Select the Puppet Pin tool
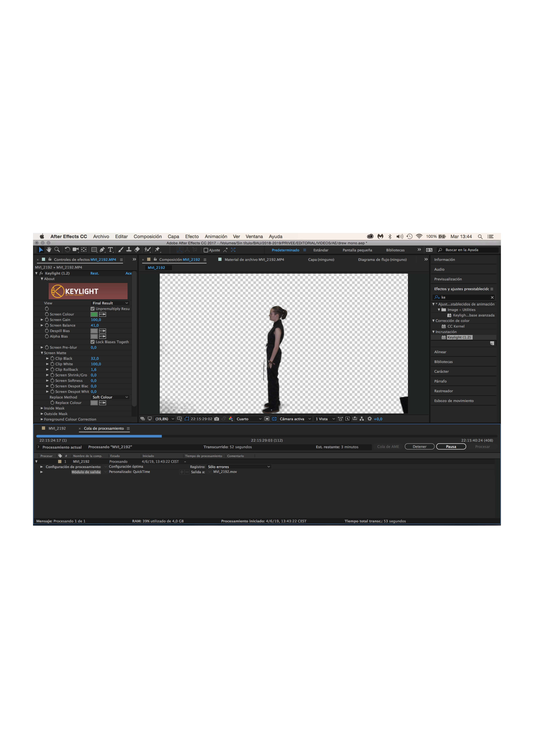 click(x=157, y=250)
